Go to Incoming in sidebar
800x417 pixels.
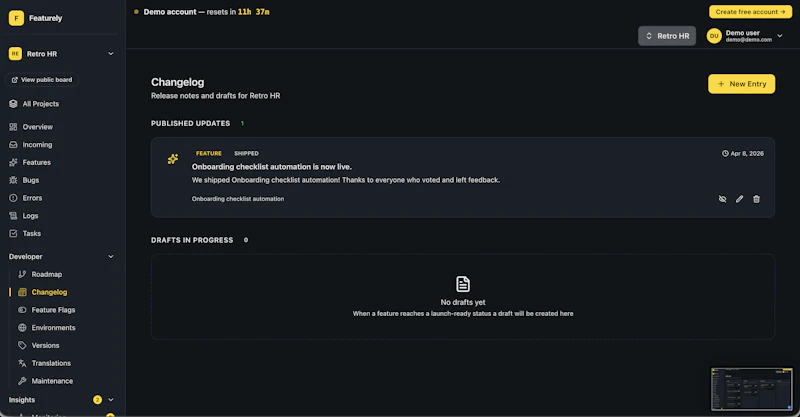[x=37, y=144]
